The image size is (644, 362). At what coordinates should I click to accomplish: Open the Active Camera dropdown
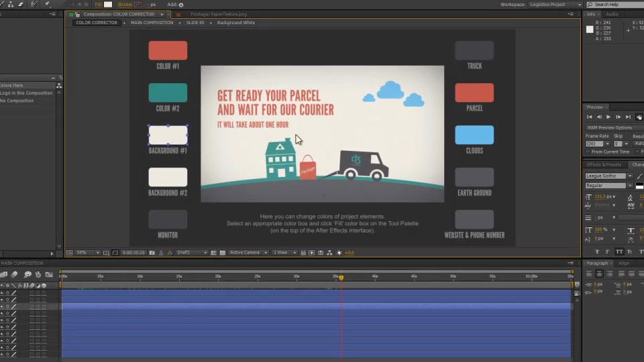(x=248, y=253)
